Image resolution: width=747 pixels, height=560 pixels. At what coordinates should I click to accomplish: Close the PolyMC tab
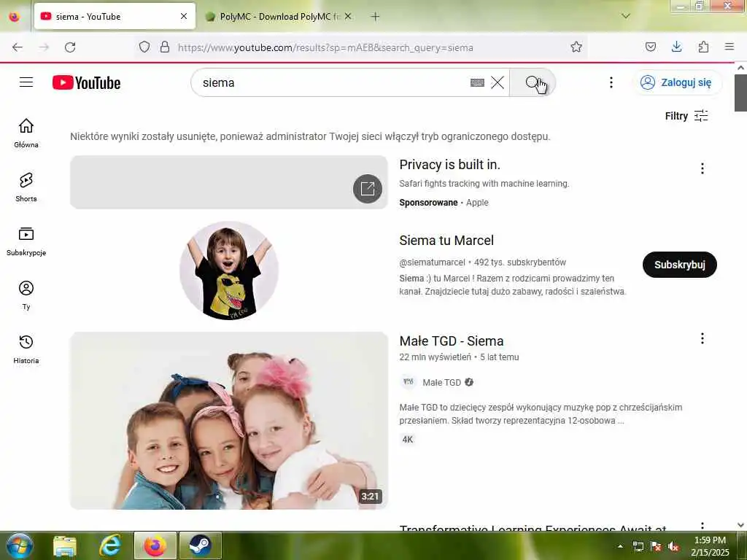[348, 16]
